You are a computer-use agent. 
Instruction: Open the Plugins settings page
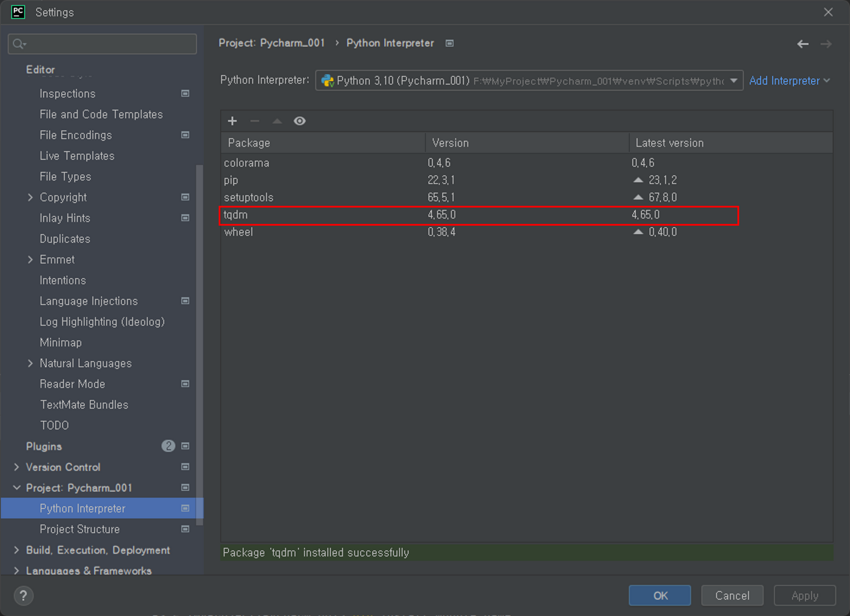click(x=44, y=446)
